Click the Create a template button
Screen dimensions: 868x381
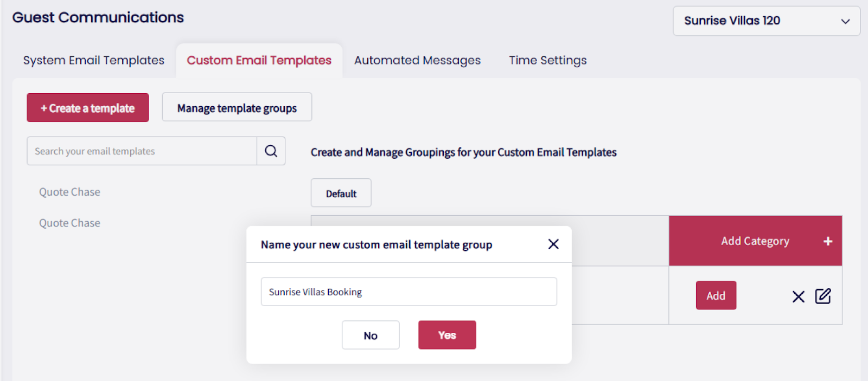(x=87, y=108)
